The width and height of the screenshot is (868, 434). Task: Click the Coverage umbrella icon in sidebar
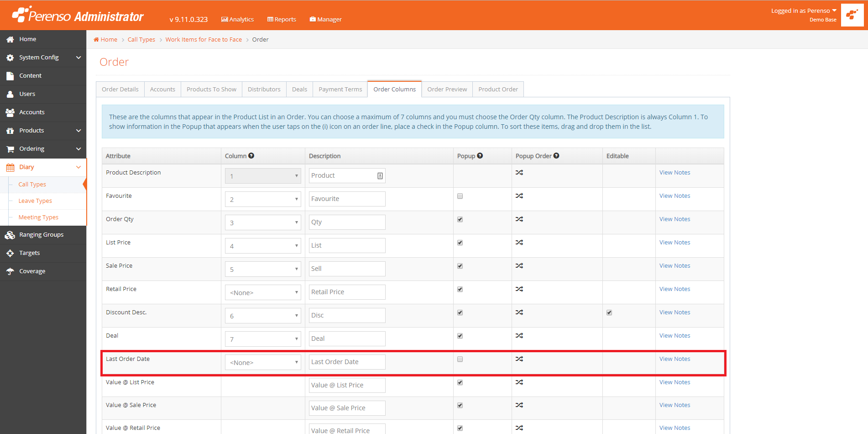(x=10, y=271)
